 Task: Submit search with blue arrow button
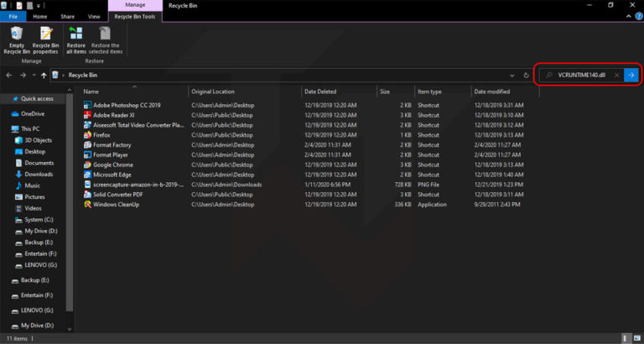(631, 76)
